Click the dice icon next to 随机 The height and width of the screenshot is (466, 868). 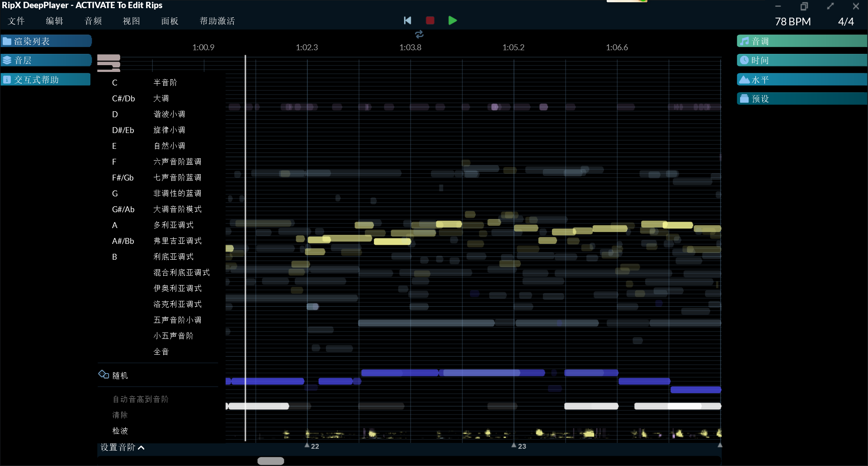(104, 375)
